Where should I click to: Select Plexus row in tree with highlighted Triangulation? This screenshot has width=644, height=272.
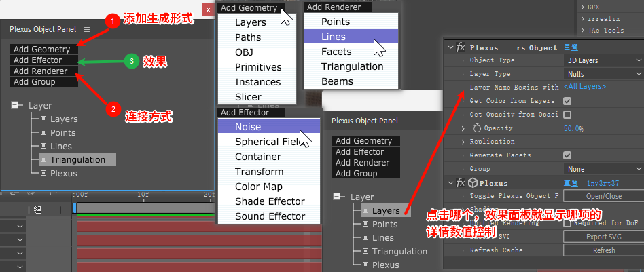[64, 173]
